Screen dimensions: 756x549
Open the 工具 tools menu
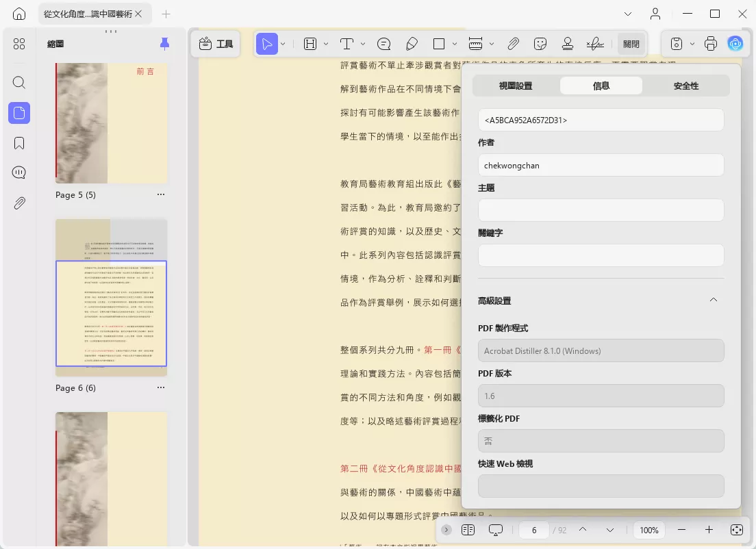(x=216, y=44)
